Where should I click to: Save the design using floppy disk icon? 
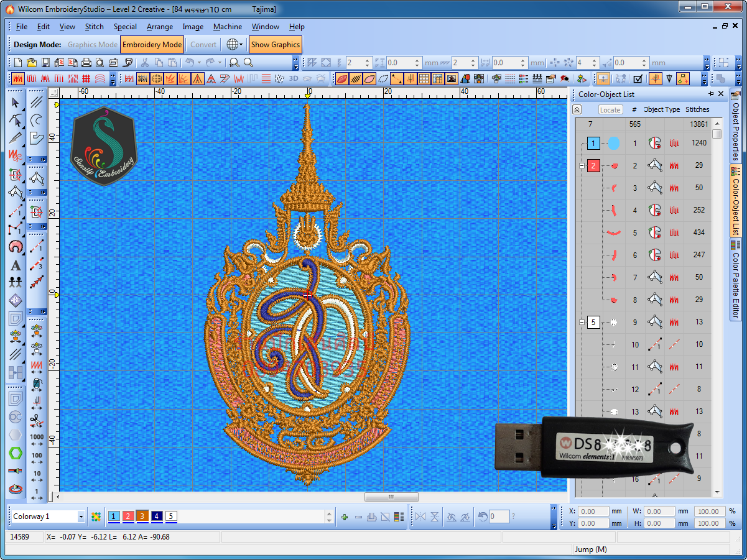pos(45,63)
